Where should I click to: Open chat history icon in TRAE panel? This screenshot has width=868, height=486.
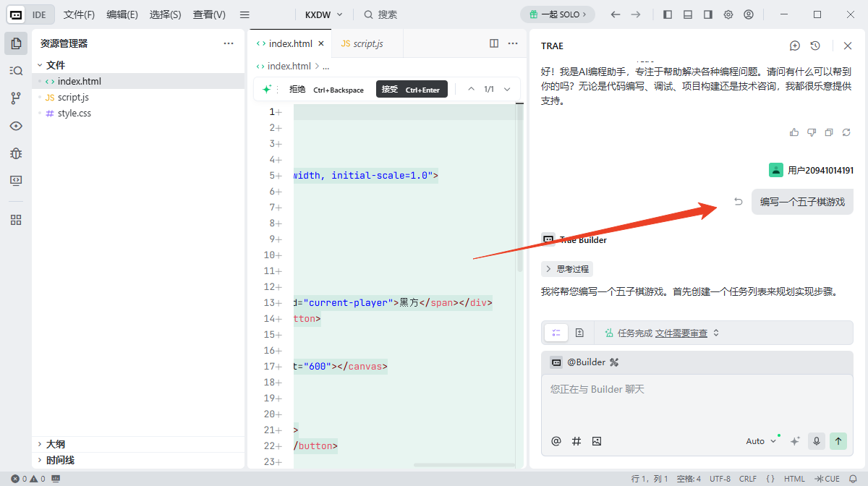(x=815, y=46)
